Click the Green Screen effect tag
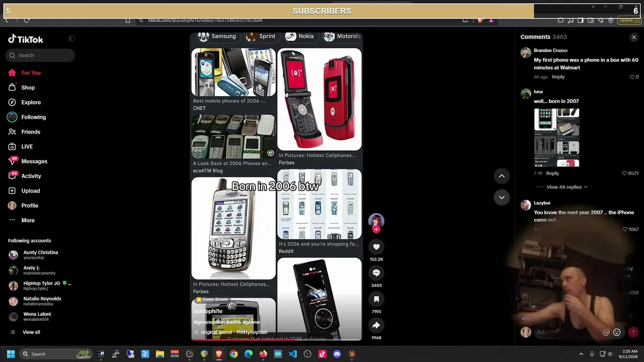The image size is (644, 362). pos(212,300)
